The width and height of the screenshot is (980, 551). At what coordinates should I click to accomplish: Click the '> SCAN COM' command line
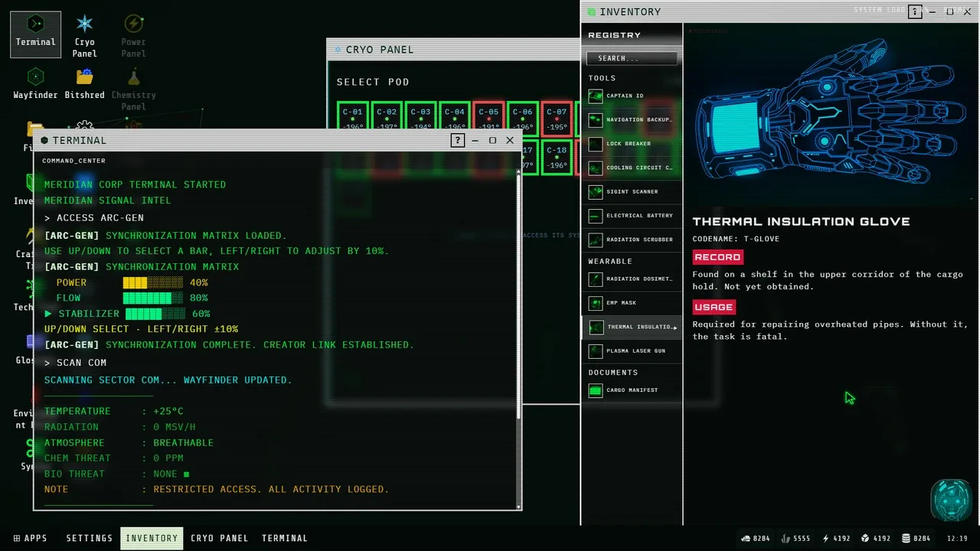point(75,363)
